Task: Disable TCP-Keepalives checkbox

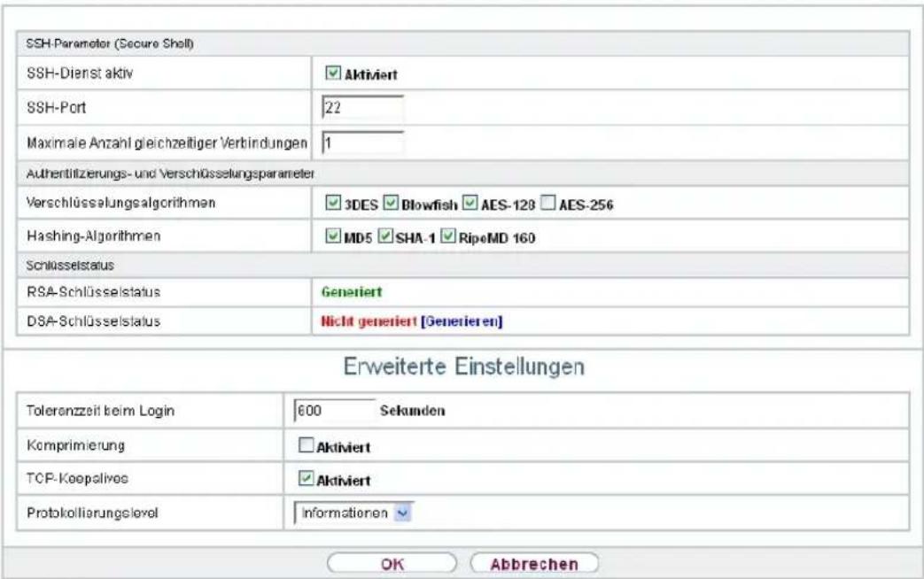Action: (x=306, y=478)
